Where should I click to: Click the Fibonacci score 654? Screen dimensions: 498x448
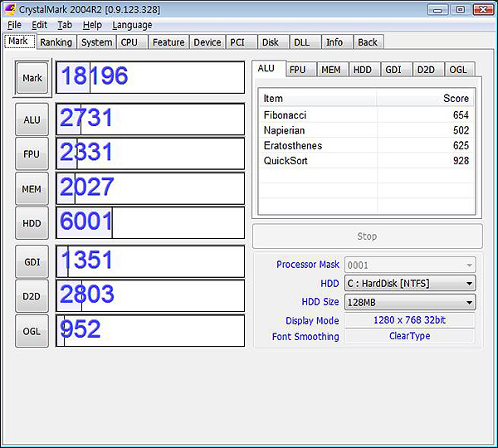(x=461, y=115)
